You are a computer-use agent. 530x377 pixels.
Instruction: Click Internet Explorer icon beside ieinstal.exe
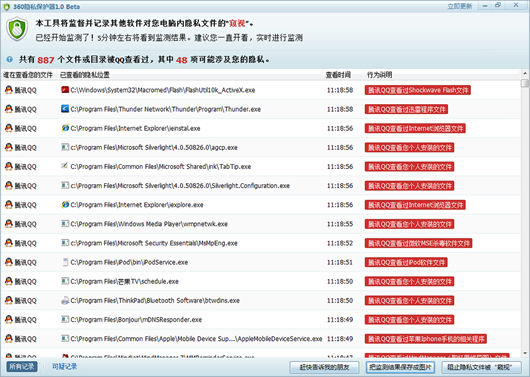(x=65, y=128)
